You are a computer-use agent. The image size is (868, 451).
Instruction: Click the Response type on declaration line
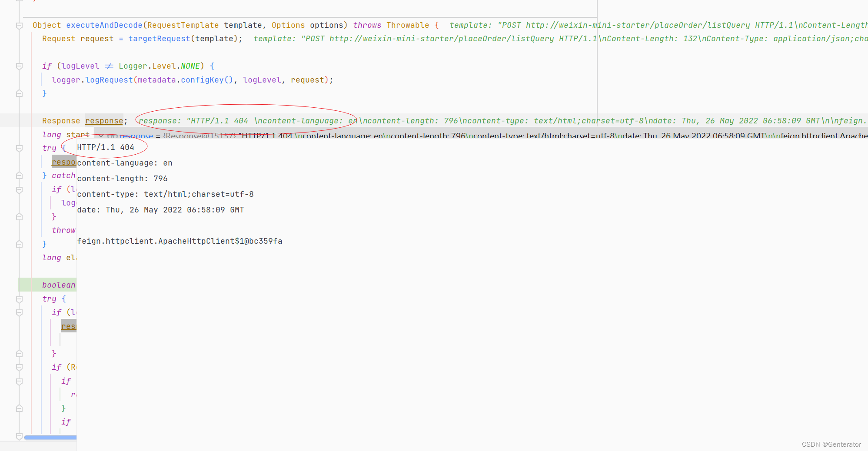click(61, 121)
